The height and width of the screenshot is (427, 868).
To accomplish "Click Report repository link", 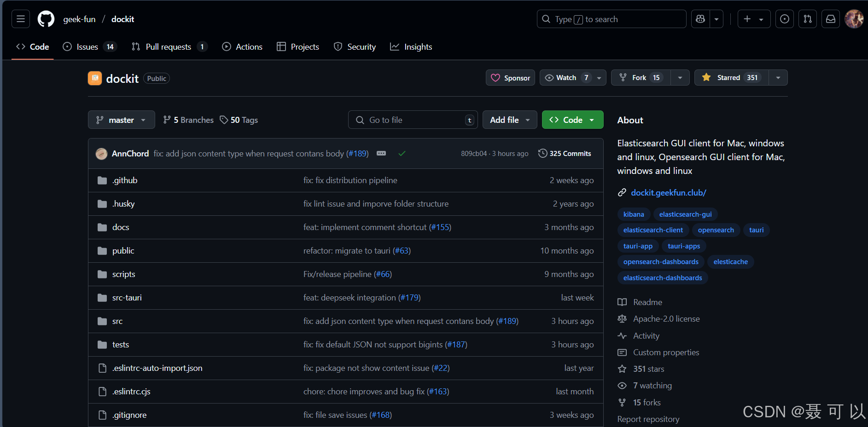I will tap(648, 419).
